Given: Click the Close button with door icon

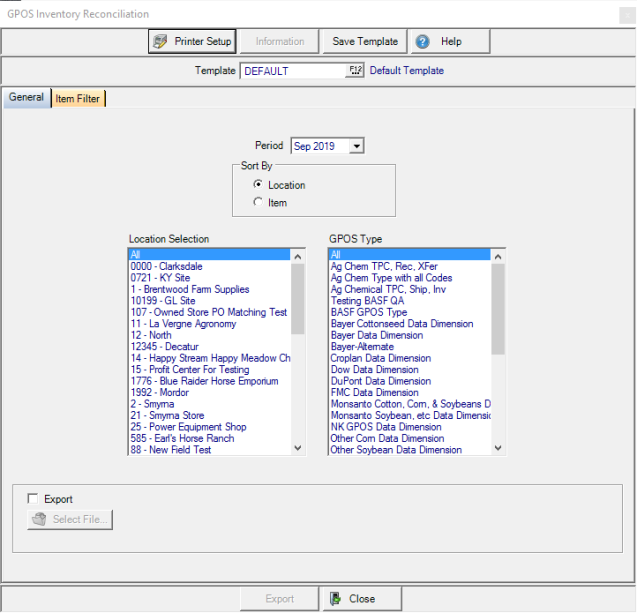Looking at the screenshot, I should tap(352, 598).
